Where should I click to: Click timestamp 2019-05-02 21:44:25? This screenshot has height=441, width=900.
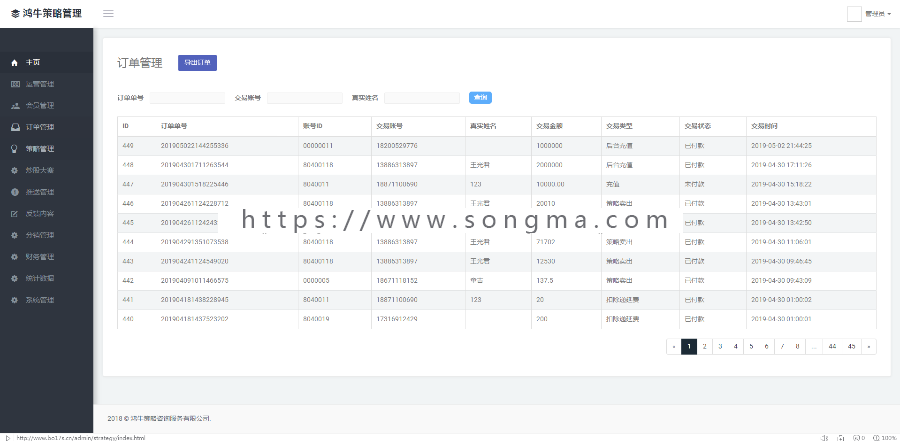point(781,146)
